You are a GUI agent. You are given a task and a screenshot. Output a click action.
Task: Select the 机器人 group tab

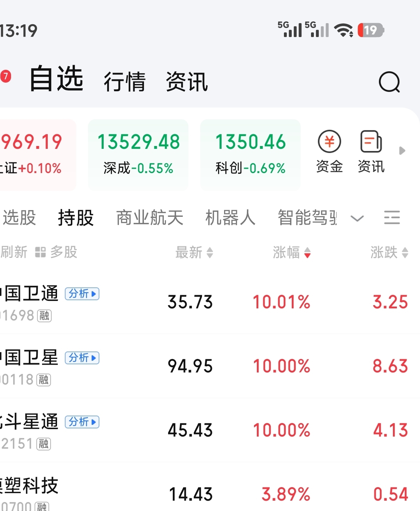point(230,218)
